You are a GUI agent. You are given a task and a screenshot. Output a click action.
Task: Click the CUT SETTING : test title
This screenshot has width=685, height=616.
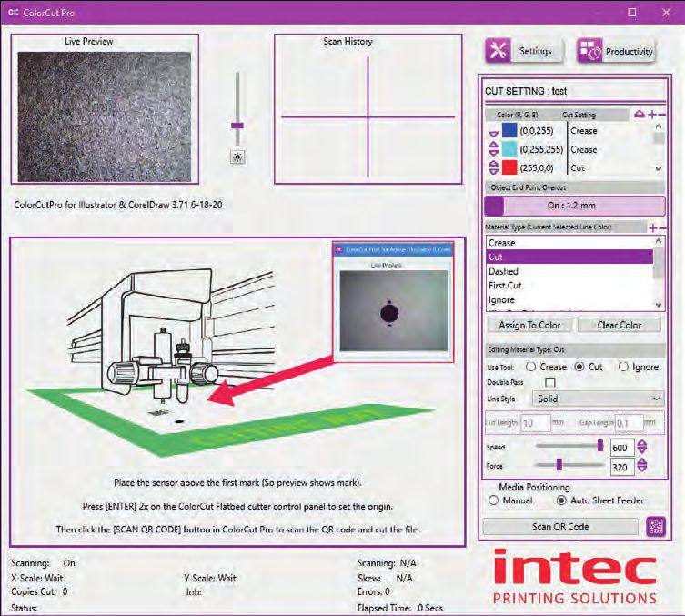(x=526, y=91)
